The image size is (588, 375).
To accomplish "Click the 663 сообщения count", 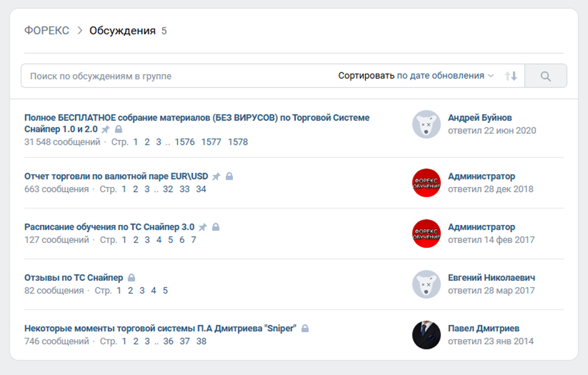I will click(57, 189).
